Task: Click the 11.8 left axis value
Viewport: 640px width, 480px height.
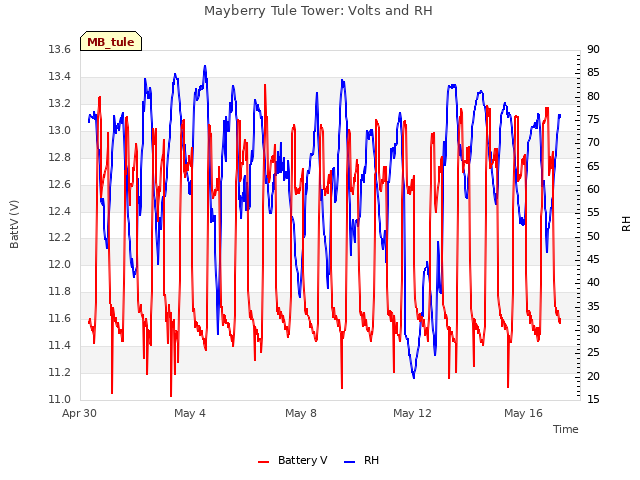Action: click(60, 291)
